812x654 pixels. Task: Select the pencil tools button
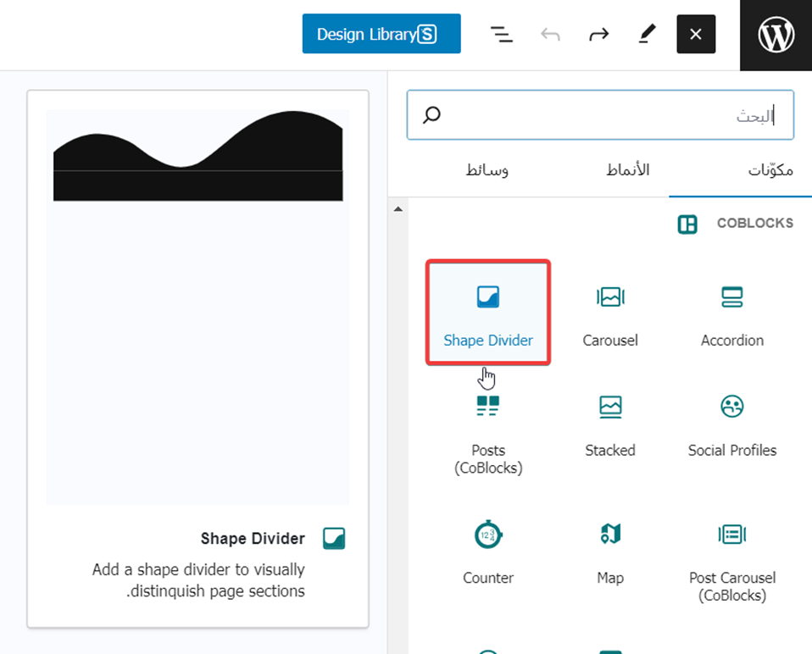pyautogui.click(x=647, y=35)
